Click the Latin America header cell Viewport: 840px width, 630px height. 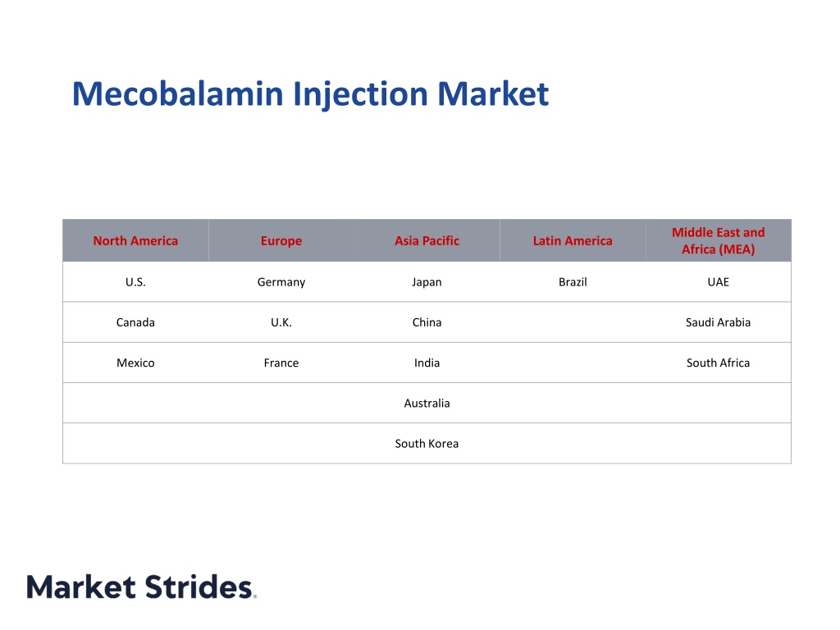(x=573, y=240)
